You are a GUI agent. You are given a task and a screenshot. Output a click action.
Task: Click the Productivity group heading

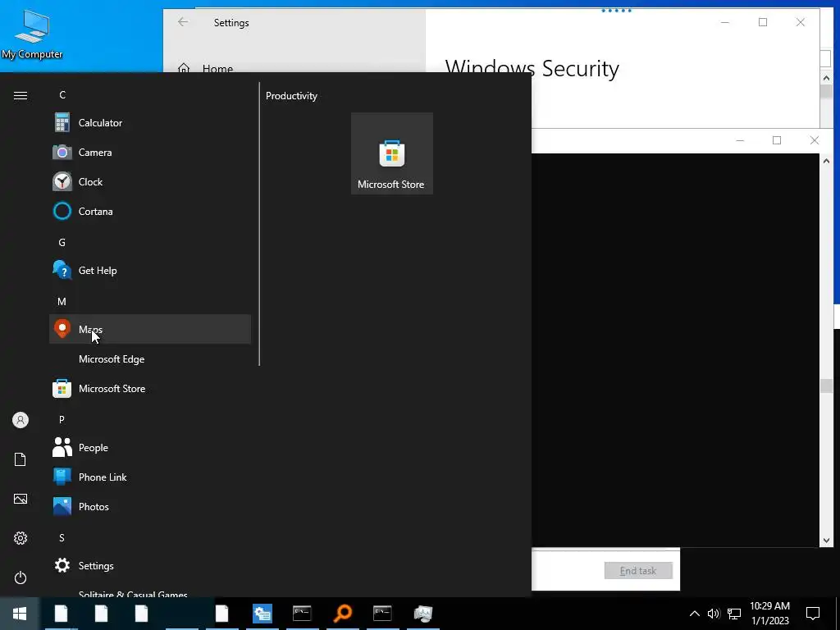click(x=291, y=96)
